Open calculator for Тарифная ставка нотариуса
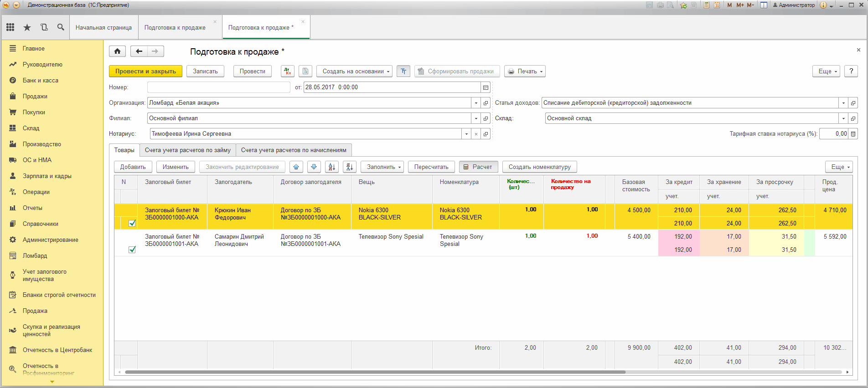Screen dimensions: 868x388 tap(853, 134)
